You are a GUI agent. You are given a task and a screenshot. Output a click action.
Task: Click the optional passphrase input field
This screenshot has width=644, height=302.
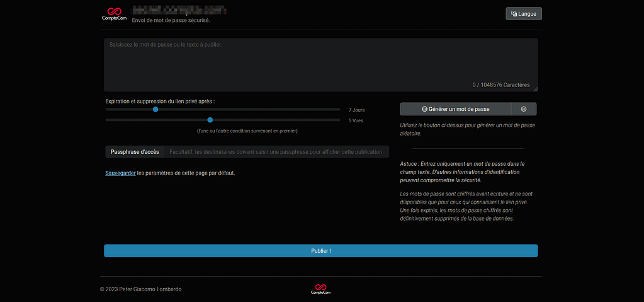276,152
